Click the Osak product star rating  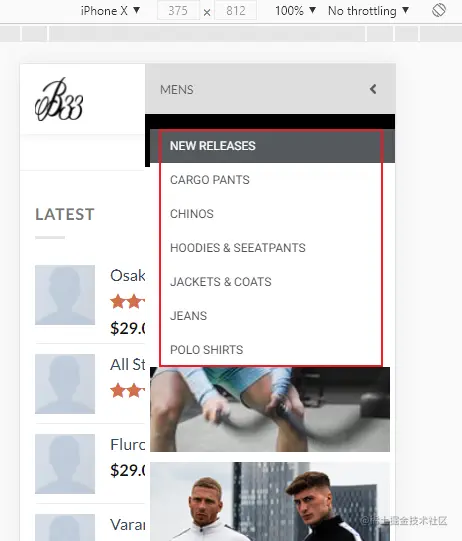[x=128, y=302]
